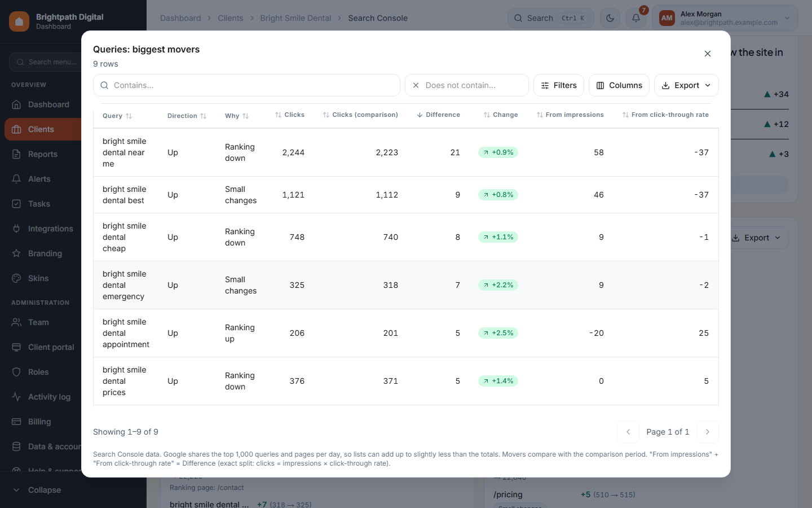Open global Search Ctrl K button
This screenshot has height=508, width=812.
[551, 18]
